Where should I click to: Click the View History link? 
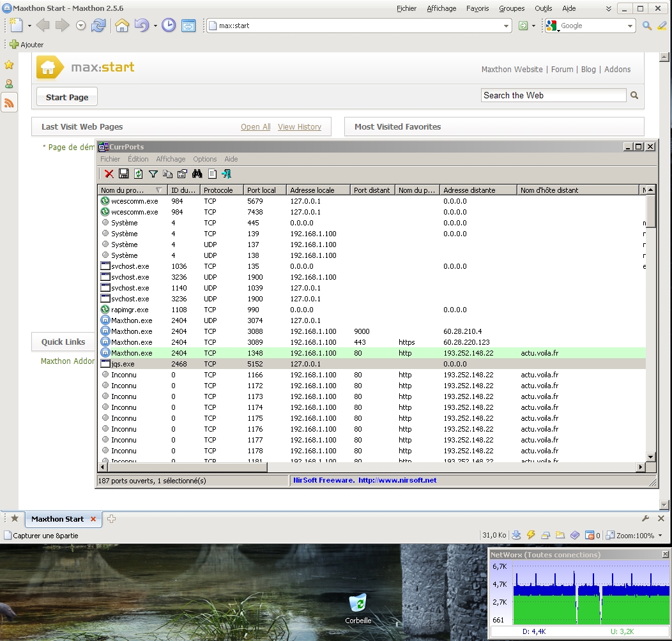coord(300,127)
